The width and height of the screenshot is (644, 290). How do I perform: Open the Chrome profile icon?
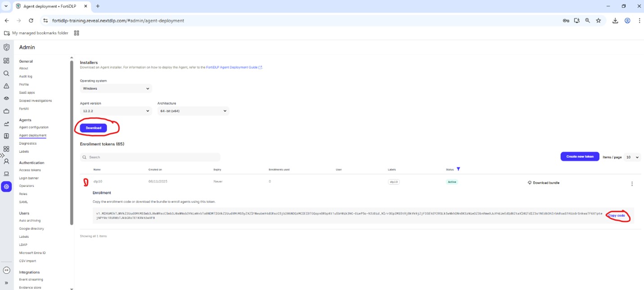[627, 20]
